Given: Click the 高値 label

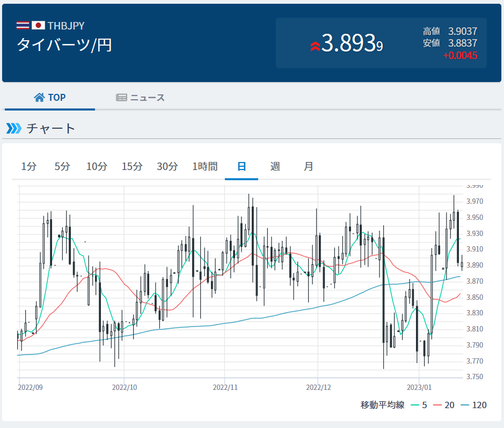Looking at the screenshot, I should pos(432,31).
